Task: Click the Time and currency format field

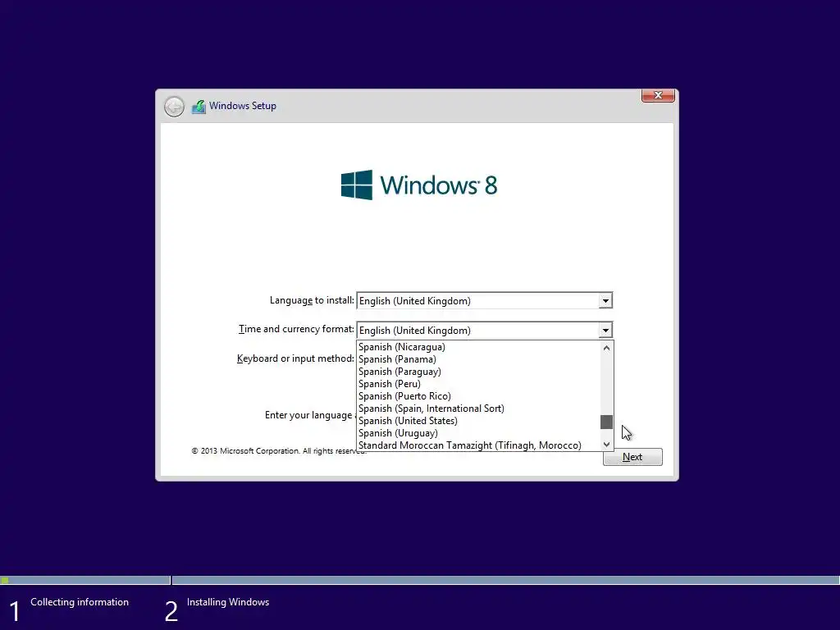Action: 484,331
